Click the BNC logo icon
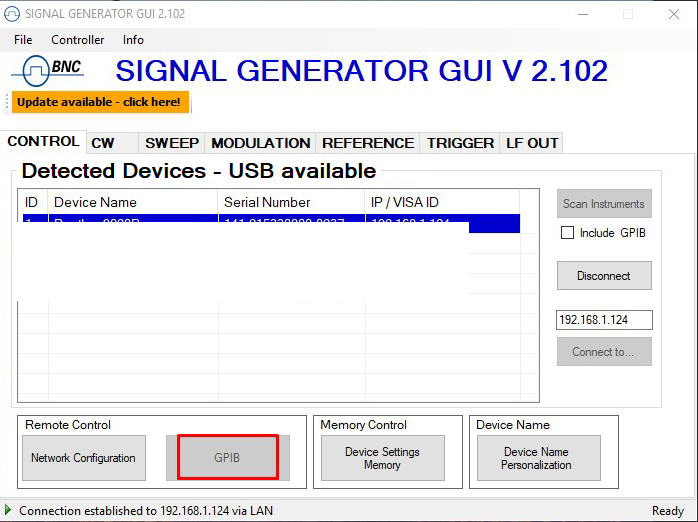The width and height of the screenshot is (698, 522). pos(48,70)
